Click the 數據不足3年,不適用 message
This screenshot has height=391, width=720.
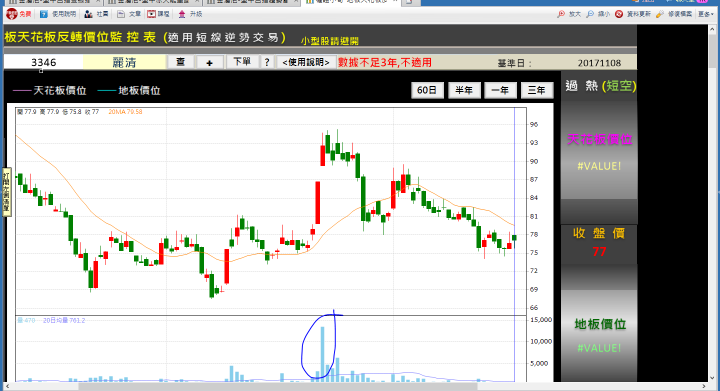point(385,62)
